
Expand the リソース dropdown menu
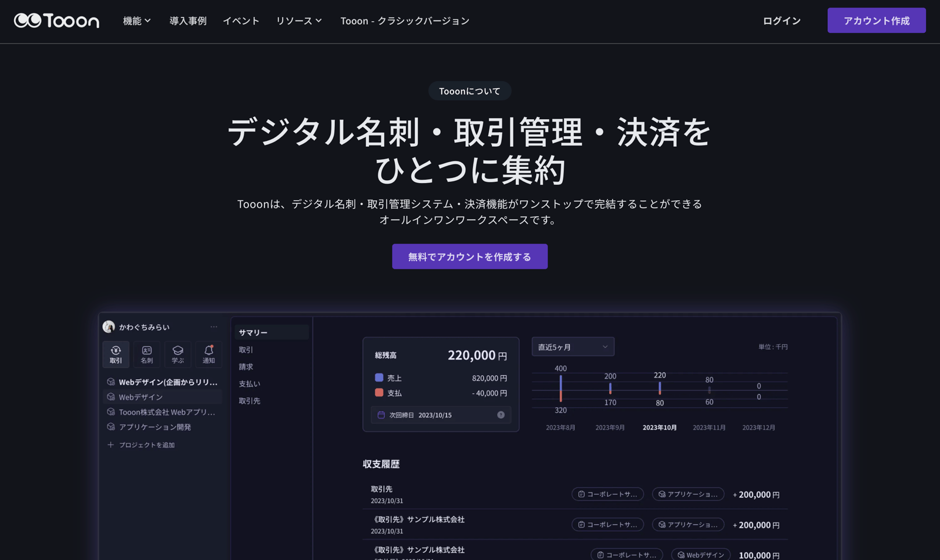pyautogui.click(x=299, y=21)
